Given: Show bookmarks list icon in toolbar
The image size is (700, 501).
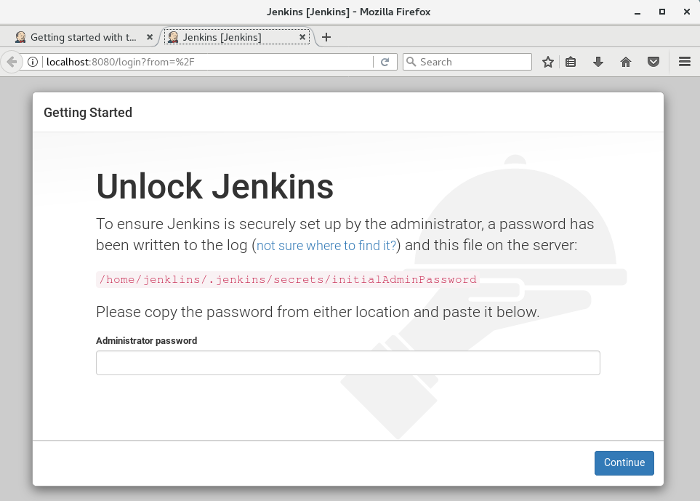Looking at the screenshot, I should pos(571,62).
